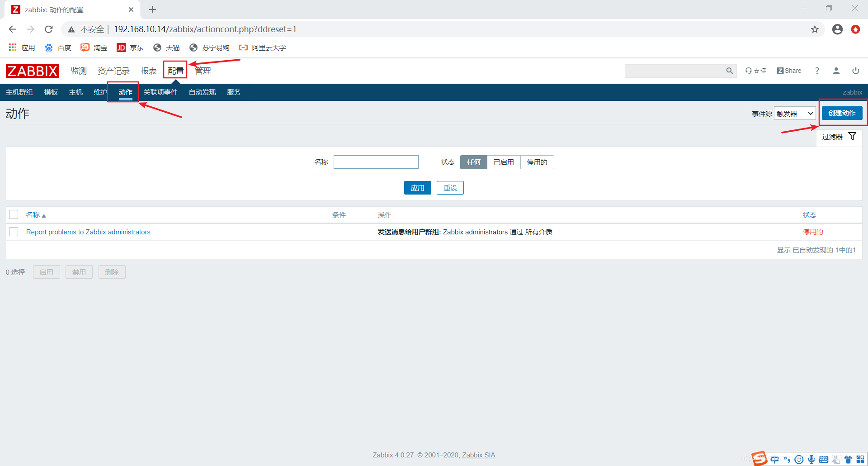Screen dimensions: 868x466
Task: Click the browser back arrow
Action: (x=12, y=29)
